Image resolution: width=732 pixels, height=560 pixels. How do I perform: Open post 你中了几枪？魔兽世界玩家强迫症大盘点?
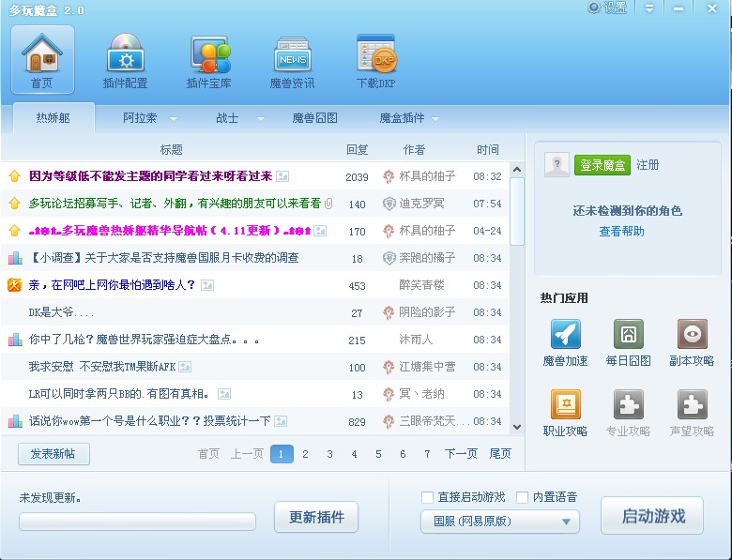tap(144, 340)
